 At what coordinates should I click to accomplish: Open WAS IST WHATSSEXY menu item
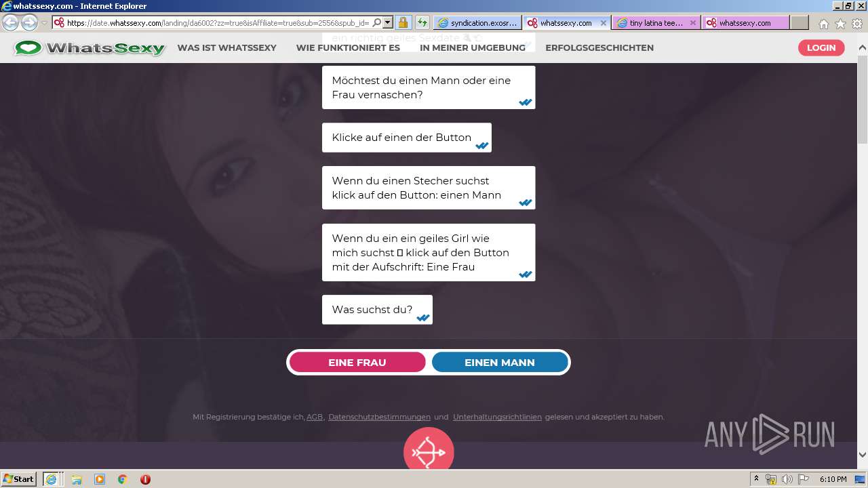tap(226, 48)
